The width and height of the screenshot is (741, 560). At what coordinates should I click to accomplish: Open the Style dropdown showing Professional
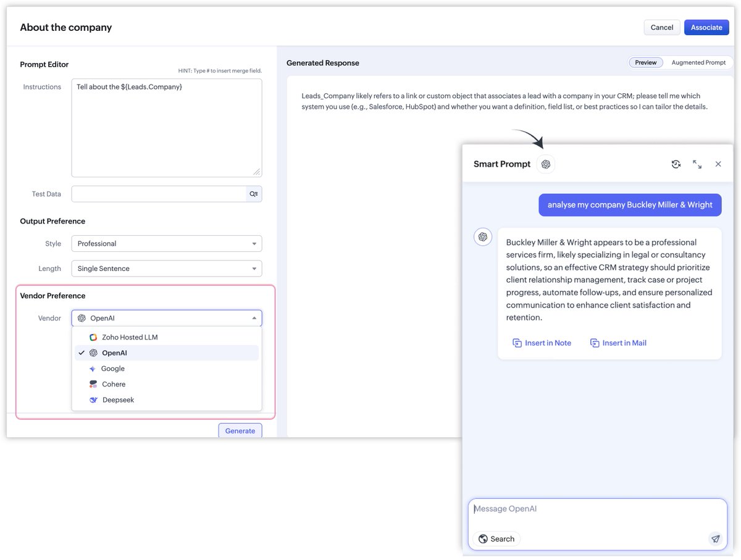pos(167,243)
